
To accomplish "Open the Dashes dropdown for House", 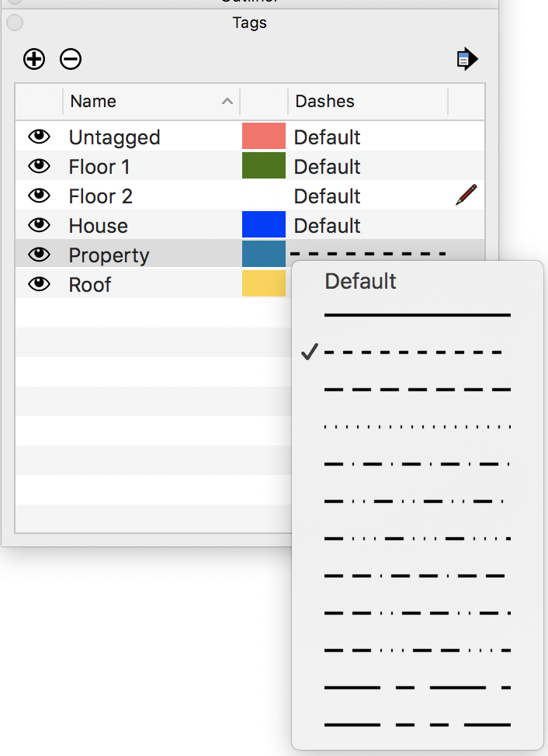I will click(328, 226).
